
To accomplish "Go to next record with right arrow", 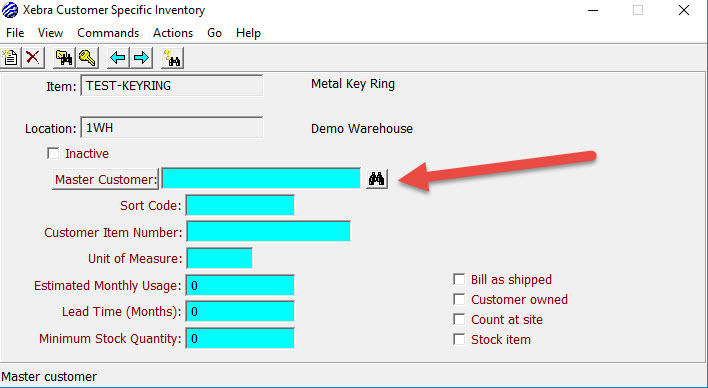I will point(141,58).
